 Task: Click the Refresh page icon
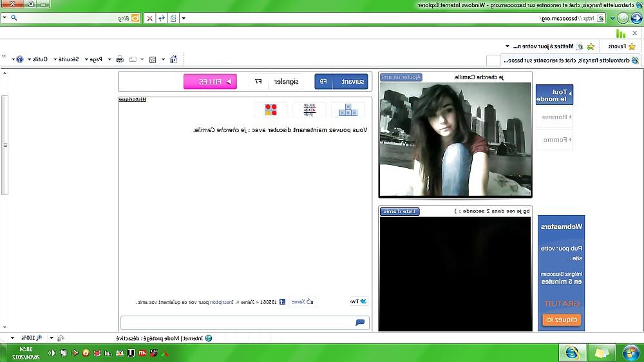point(162,18)
